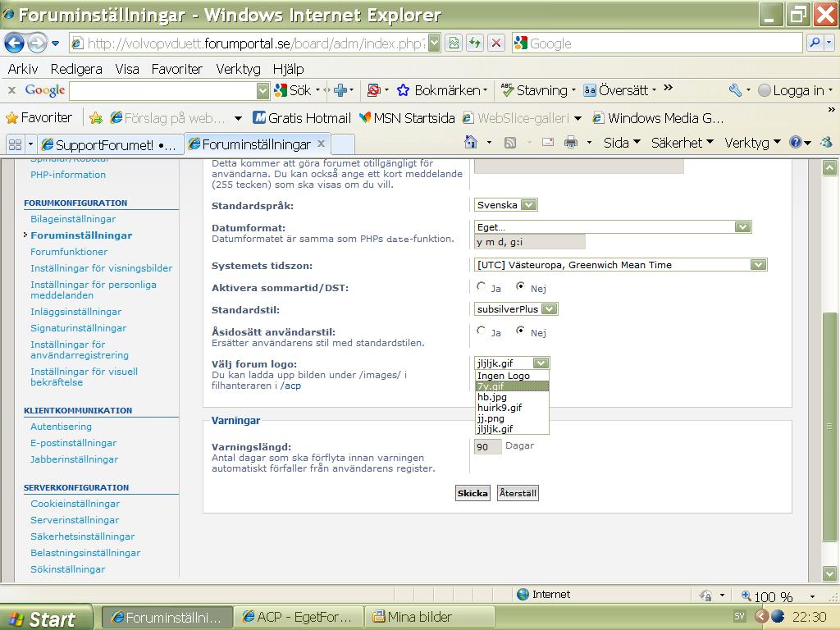Select Nej for Åsidosätt användarstil
The width and height of the screenshot is (840, 630).
(x=521, y=331)
